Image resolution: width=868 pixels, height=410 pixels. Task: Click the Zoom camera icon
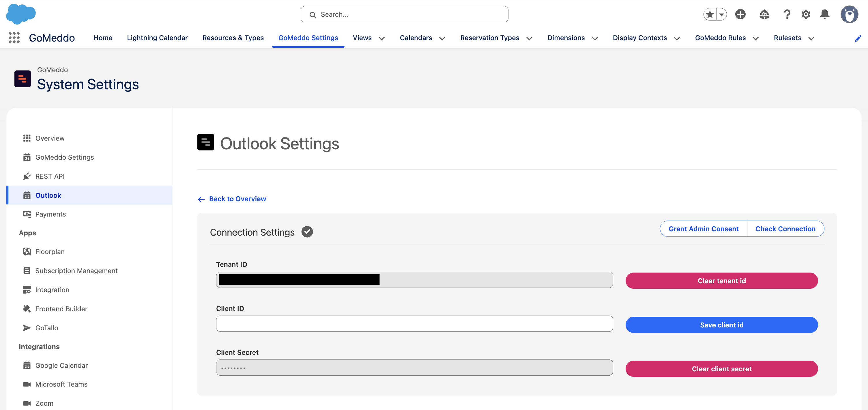27,403
